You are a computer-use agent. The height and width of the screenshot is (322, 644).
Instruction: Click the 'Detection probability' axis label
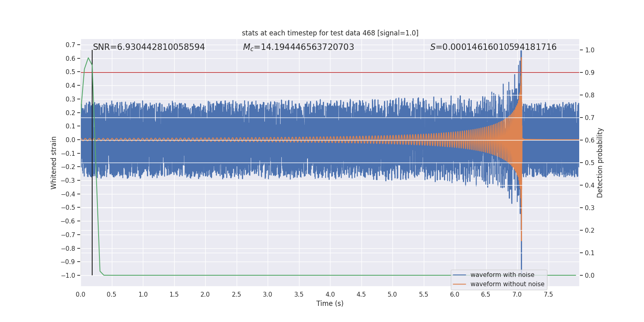(600, 163)
